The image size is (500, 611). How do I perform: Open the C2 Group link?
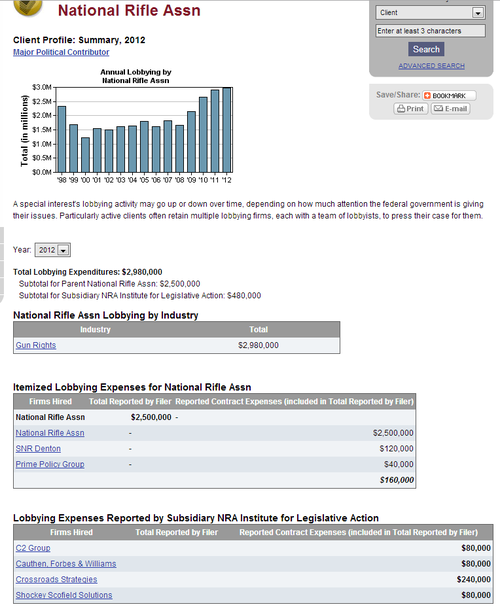click(x=33, y=548)
